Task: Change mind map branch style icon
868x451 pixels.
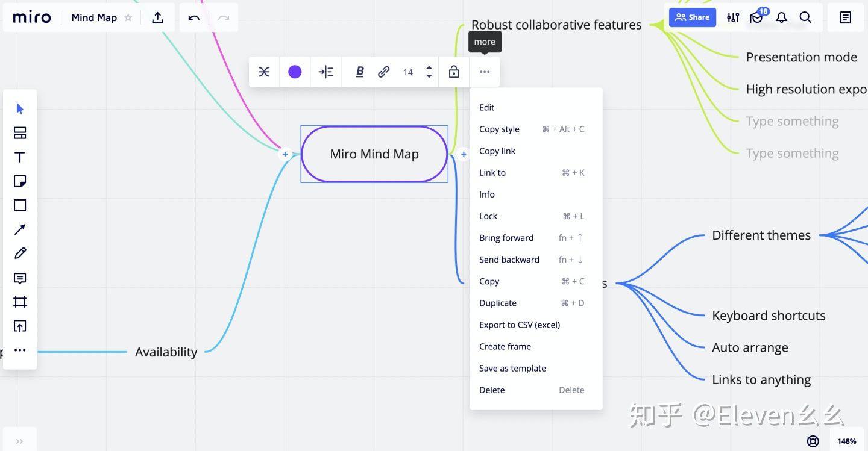Action: [264, 72]
